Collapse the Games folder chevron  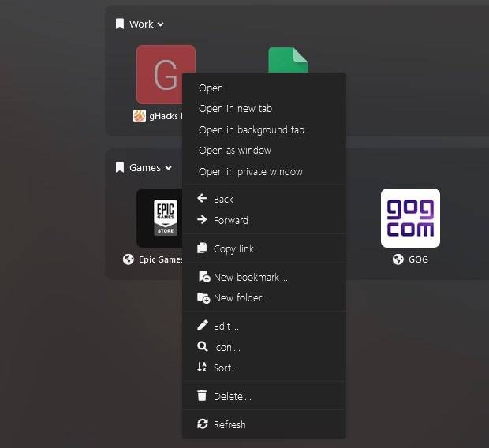coord(169,168)
